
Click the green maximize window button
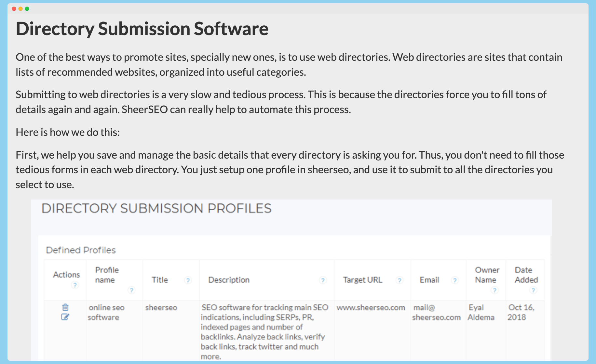pyautogui.click(x=27, y=9)
